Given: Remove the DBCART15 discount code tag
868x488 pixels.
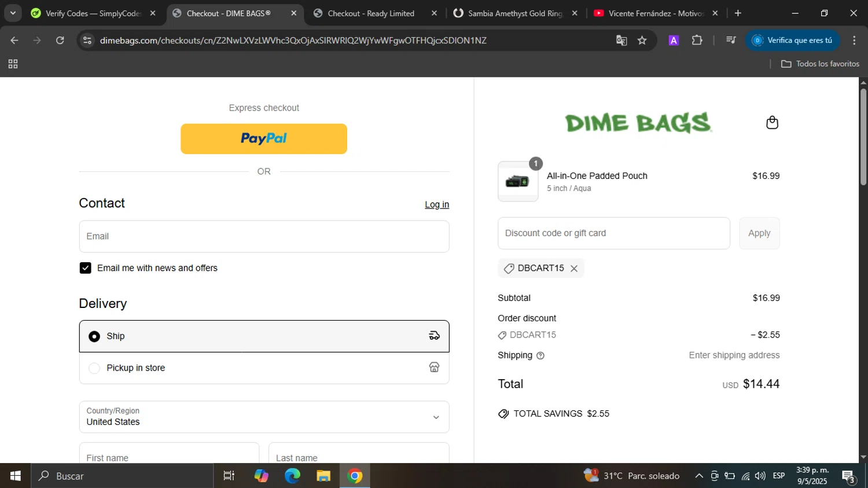Looking at the screenshot, I should point(574,269).
